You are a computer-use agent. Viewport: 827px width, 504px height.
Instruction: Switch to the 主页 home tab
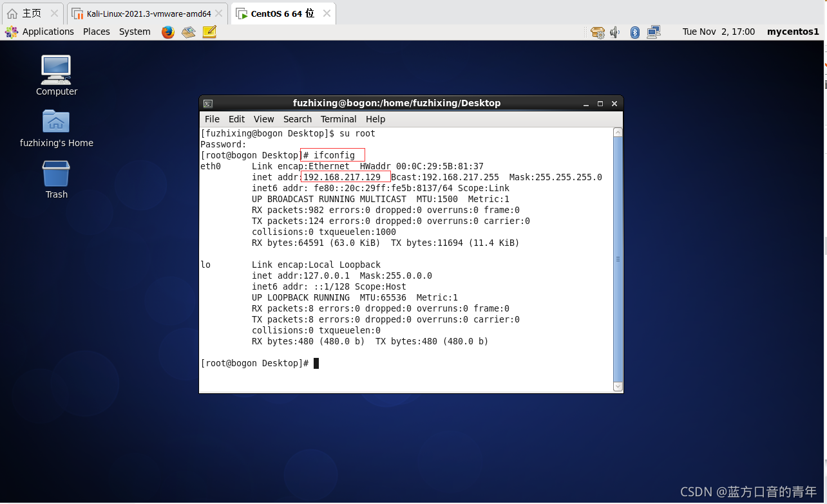(32, 13)
